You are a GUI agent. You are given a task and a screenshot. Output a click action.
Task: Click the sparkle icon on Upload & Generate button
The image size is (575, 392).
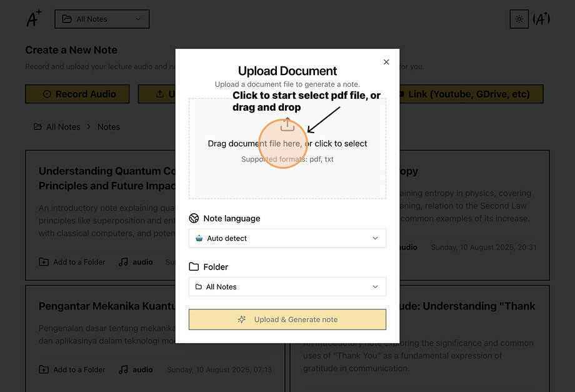242,319
